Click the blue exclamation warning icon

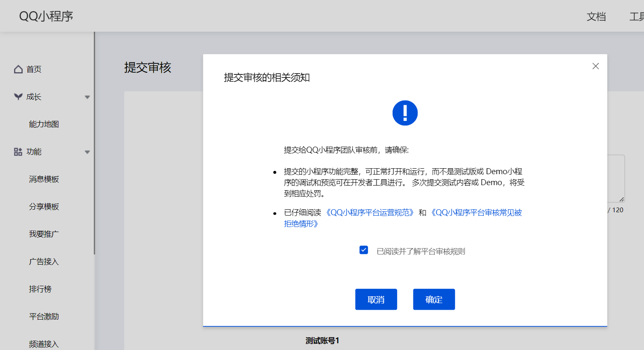pyautogui.click(x=405, y=113)
